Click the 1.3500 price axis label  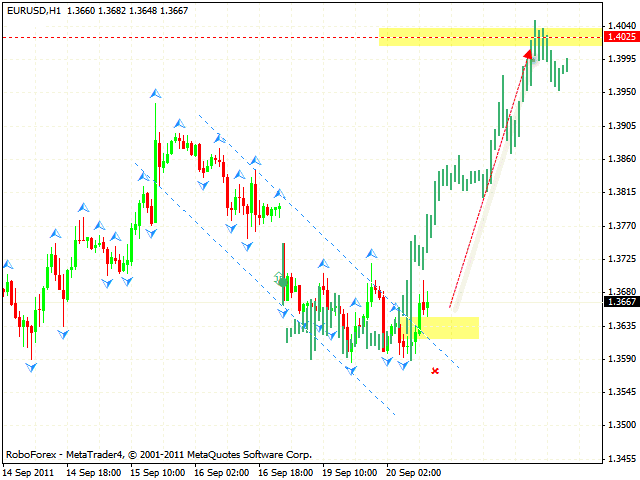[620, 425]
